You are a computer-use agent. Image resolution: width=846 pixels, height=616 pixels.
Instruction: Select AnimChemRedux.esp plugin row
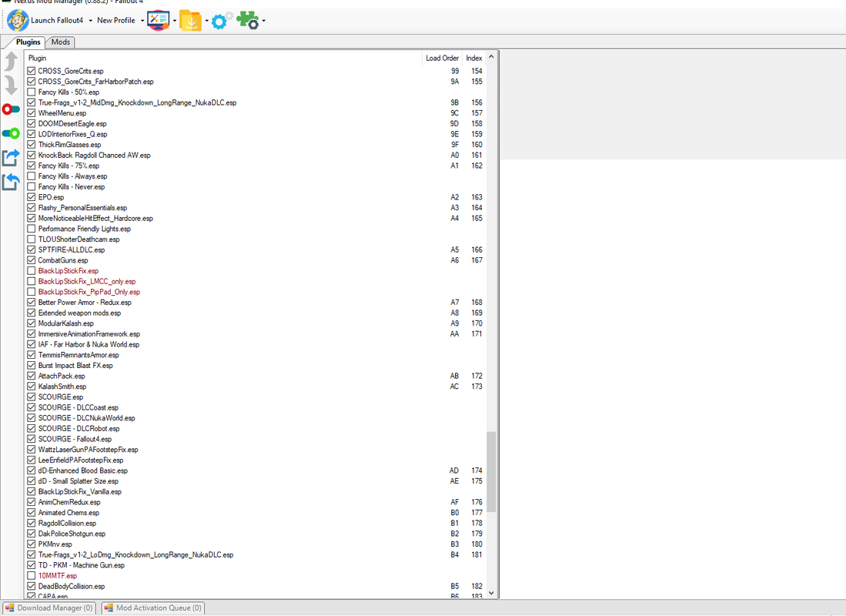256,502
